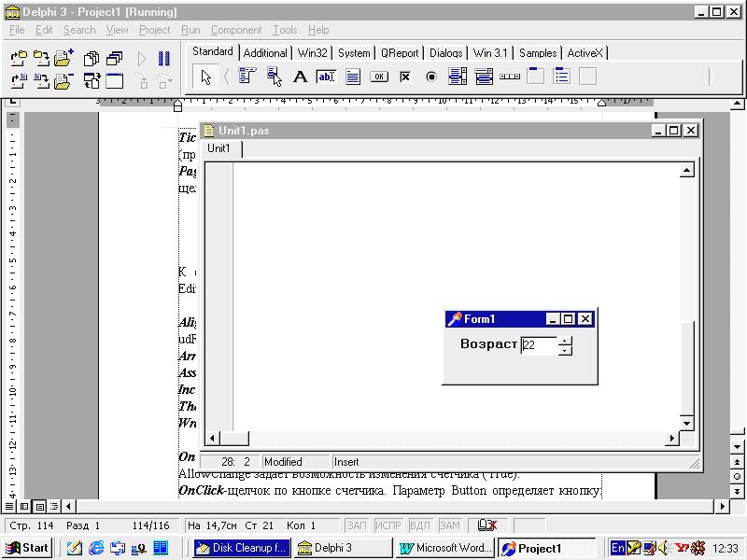Select the ScrollBar component icon
This screenshot has width=747, height=560.
click(x=510, y=77)
